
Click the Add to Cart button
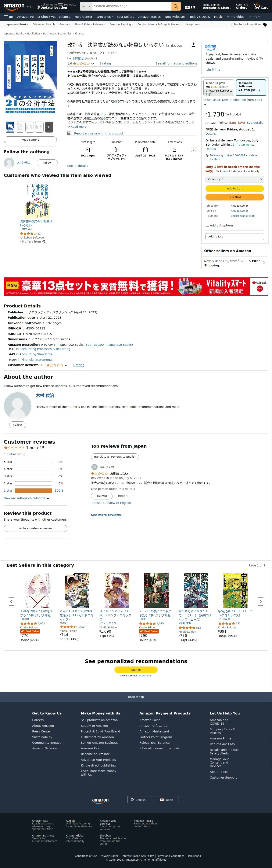coord(235,189)
